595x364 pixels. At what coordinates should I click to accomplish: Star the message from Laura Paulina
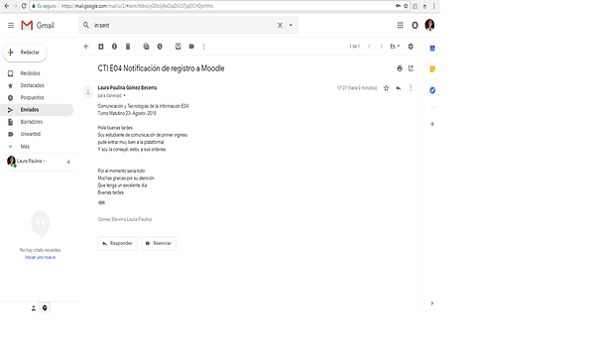(x=386, y=88)
